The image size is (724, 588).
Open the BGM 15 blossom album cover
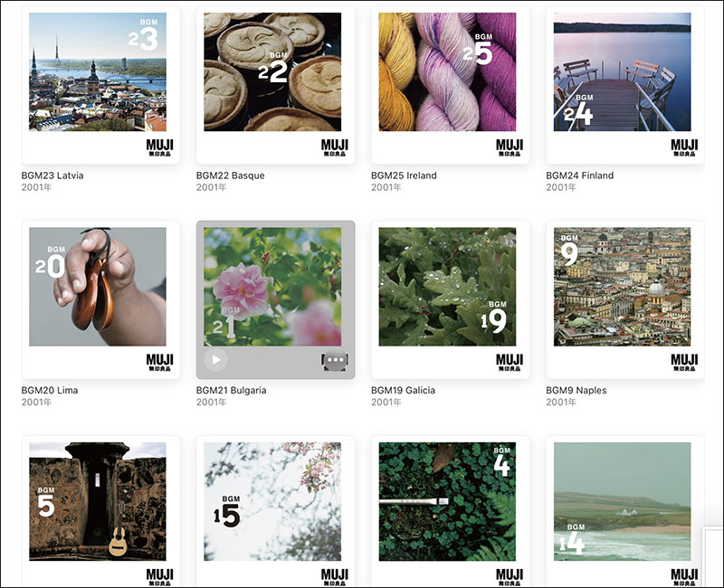(276, 511)
